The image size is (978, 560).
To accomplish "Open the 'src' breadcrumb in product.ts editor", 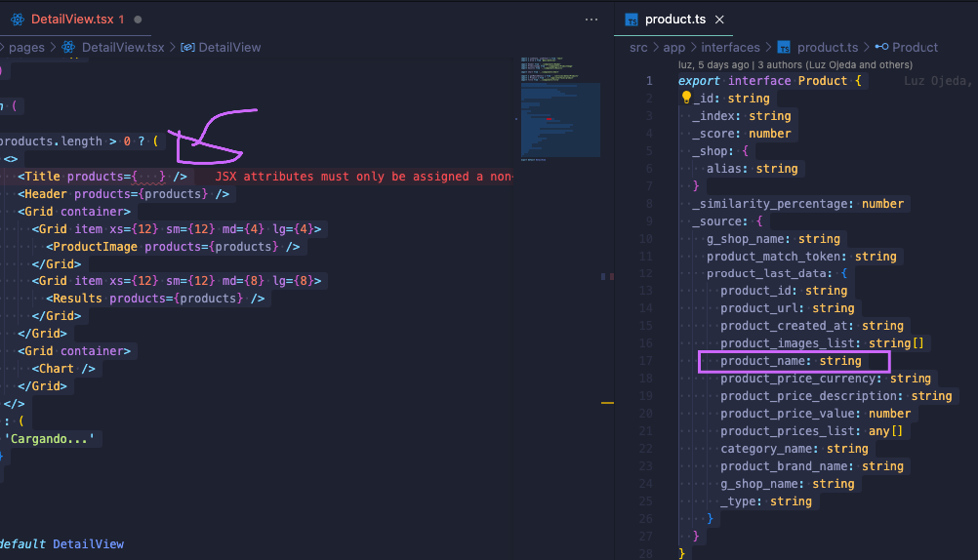I will [638, 48].
